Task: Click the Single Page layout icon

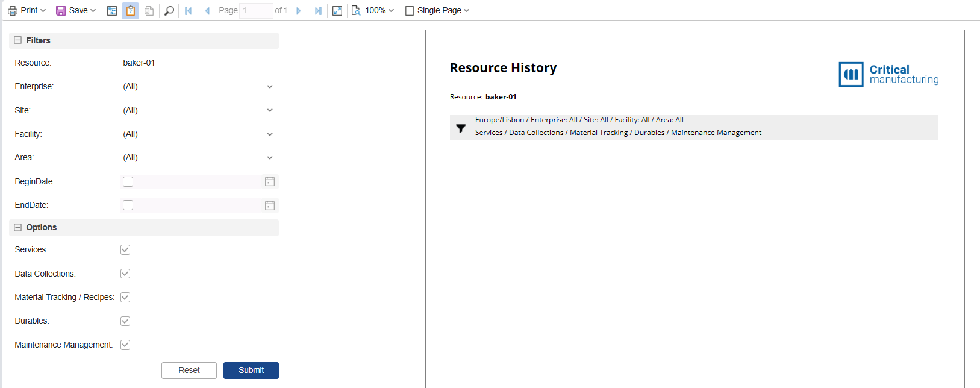Action: point(410,11)
